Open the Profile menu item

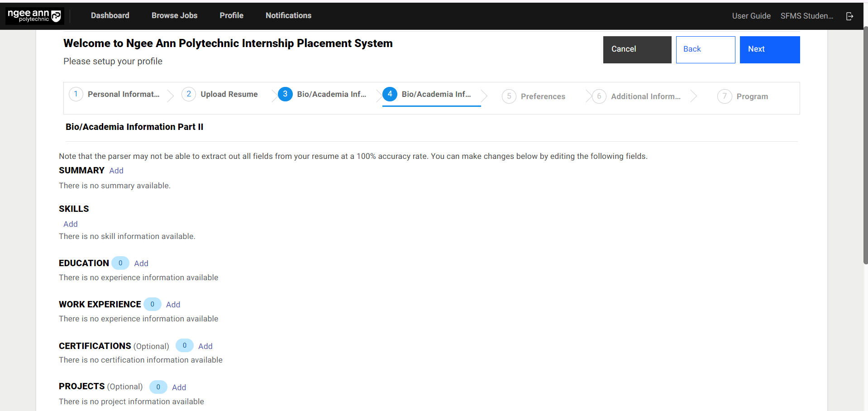(231, 15)
